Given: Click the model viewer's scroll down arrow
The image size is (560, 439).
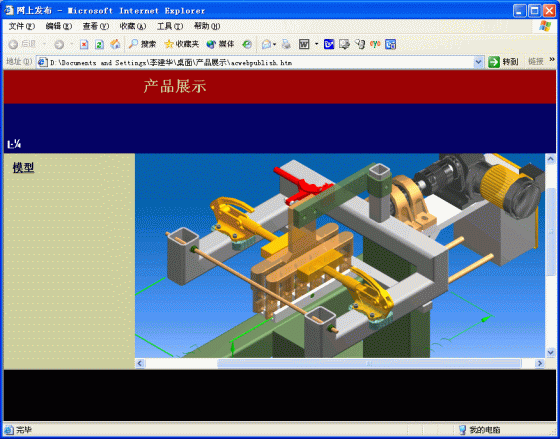Looking at the screenshot, I should pos(550,352).
